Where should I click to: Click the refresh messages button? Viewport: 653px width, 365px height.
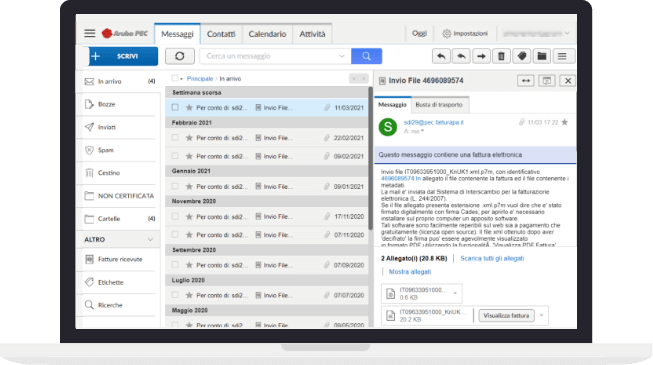point(180,56)
